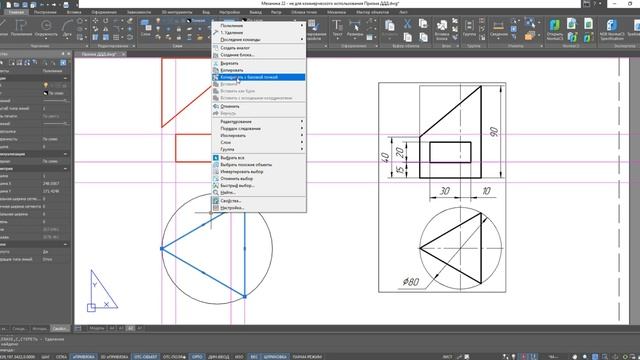Click the Help question mark icon

click(x=595, y=4)
